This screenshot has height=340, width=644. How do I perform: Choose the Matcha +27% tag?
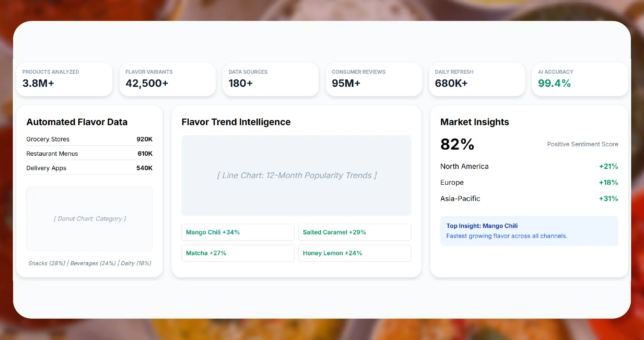click(x=238, y=253)
